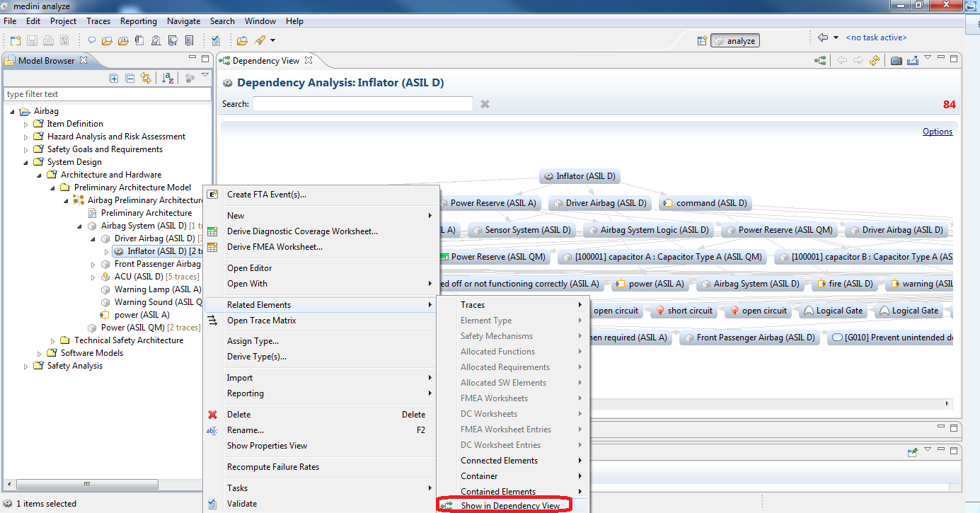This screenshot has width=980, height=513.
Task: Toggle Link with Editor in Model Browser
Action: pyautogui.click(x=146, y=79)
